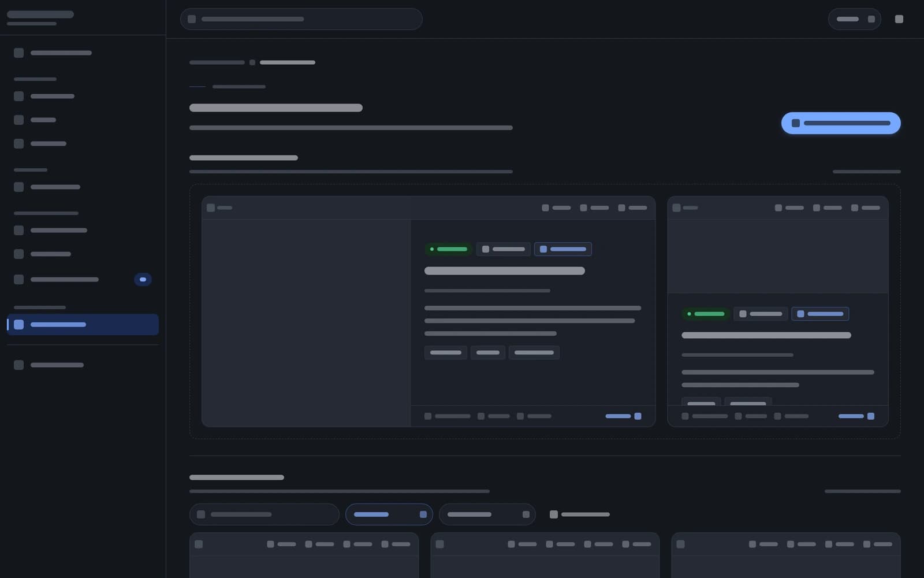Open the topmost sidebar navigation item
924x578 pixels.
[83, 53]
